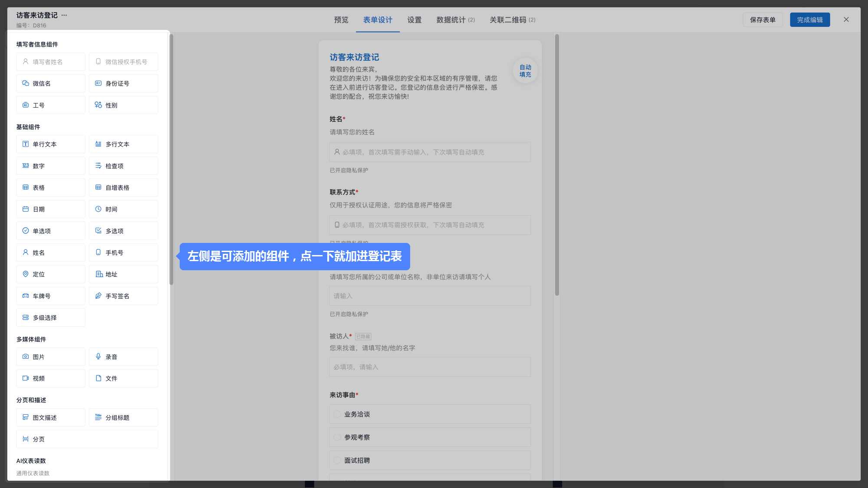Open the more options menu beside 访客来访登记
Screen dimensions: 868x488
(x=64, y=15)
